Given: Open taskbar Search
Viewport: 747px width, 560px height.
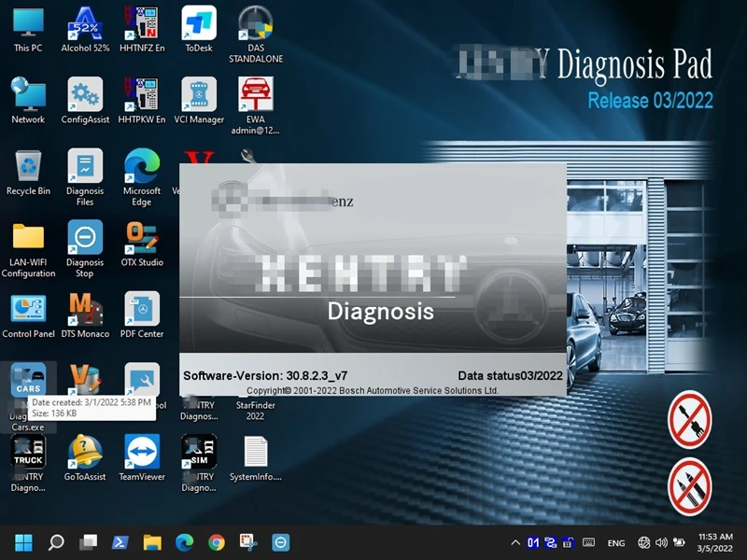Looking at the screenshot, I should 56,542.
